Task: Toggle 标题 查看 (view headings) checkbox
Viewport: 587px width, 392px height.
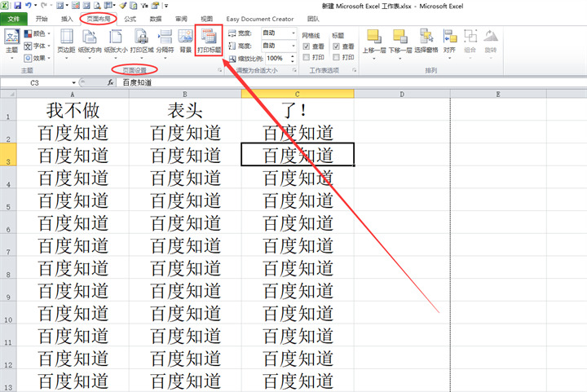Action: [336, 46]
